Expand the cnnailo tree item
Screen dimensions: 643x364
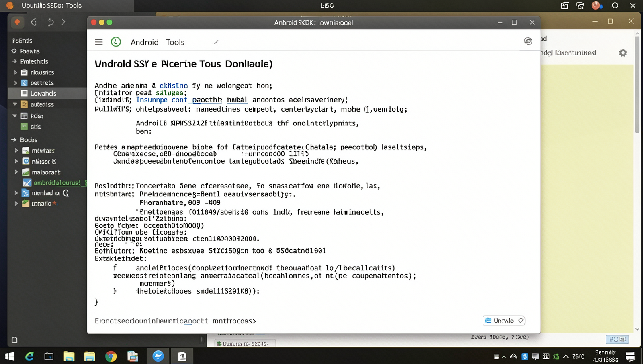click(16, 204)
